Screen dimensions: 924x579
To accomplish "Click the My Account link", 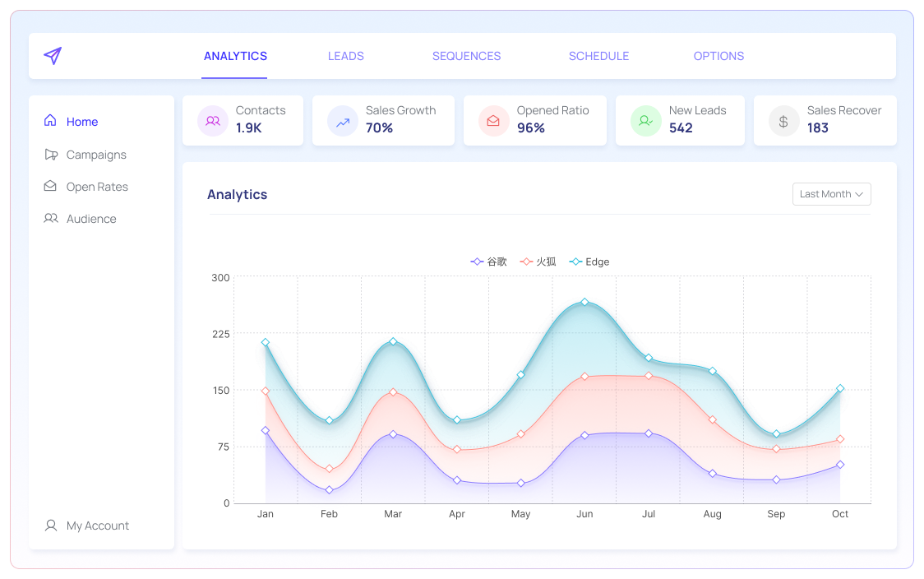I will tap(96, 526).
